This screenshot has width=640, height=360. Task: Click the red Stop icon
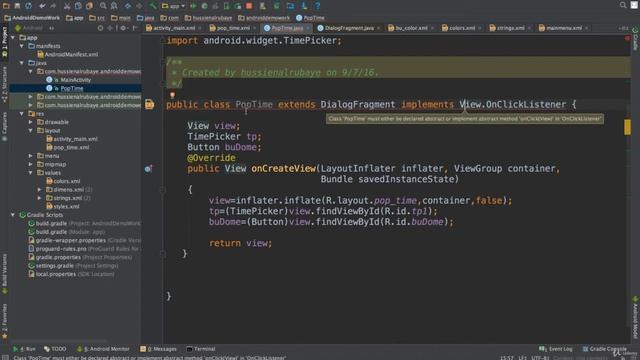249,6
